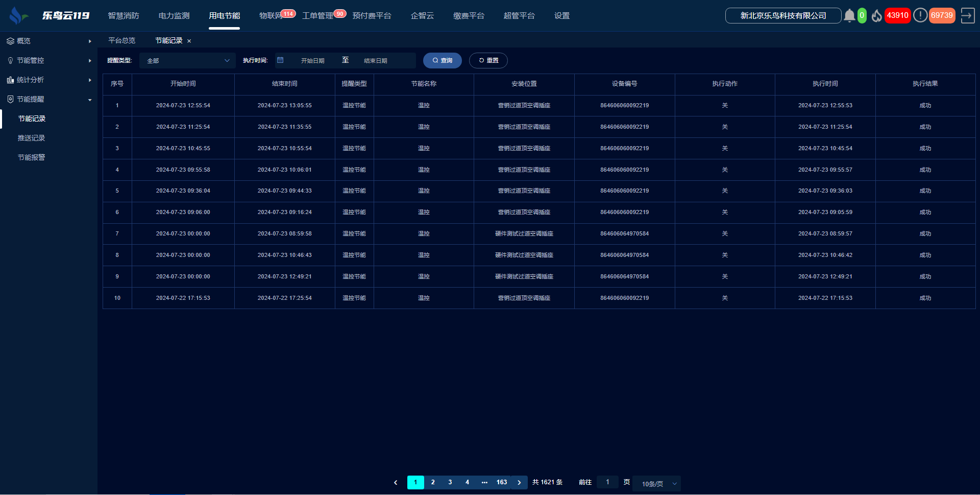This screenshot has height=495, width=980.
Task: Go to previous page with left arrow
Action: [x=396, y=482]
